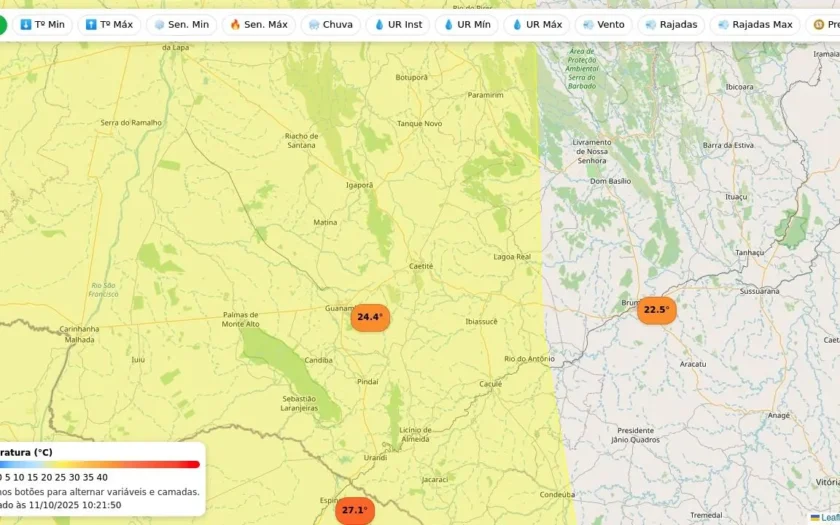Image resolution: width=840 pixels, height=525 pixels.
Task: Click the Urandi town label
Action: [375, 458]
